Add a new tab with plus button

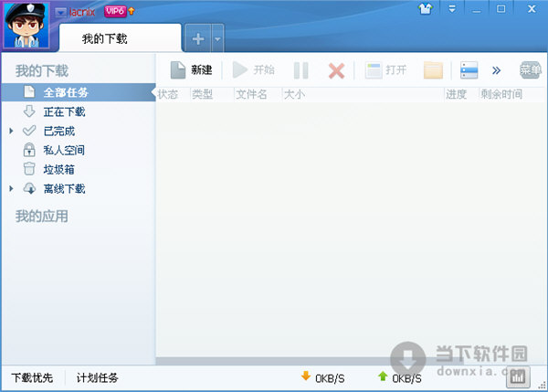[198, 39]
